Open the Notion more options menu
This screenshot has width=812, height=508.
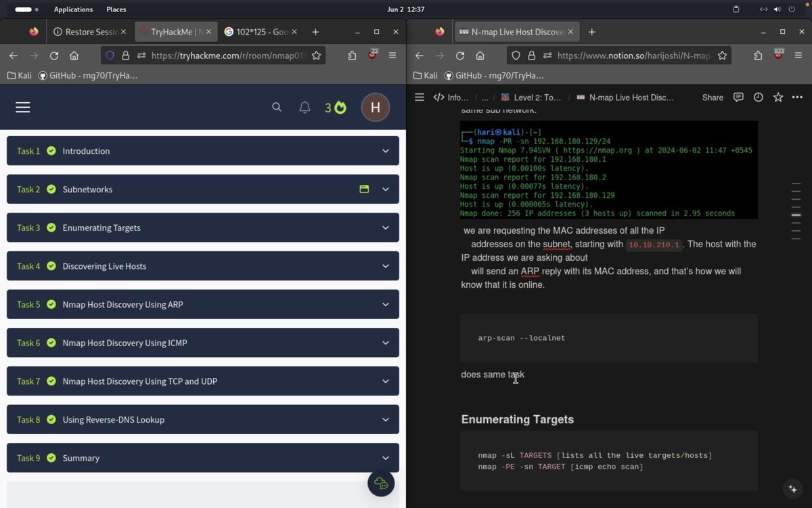797,98
